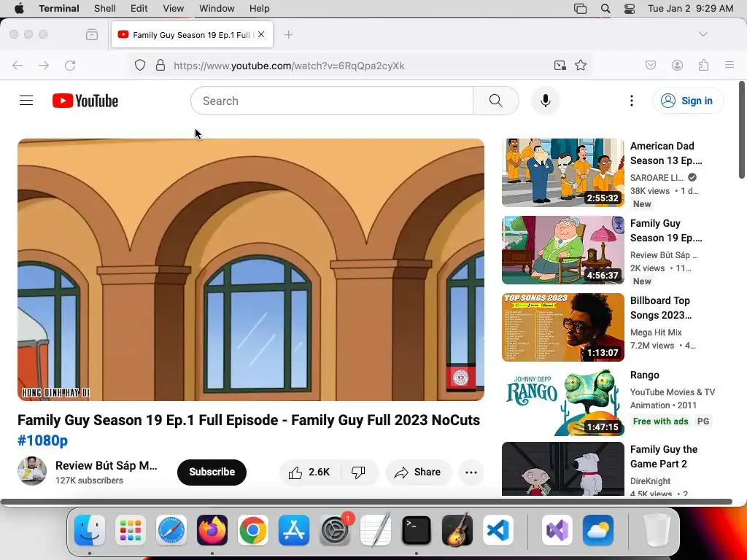
Task: Open the tracking protection shield icon
Action: 139,65
